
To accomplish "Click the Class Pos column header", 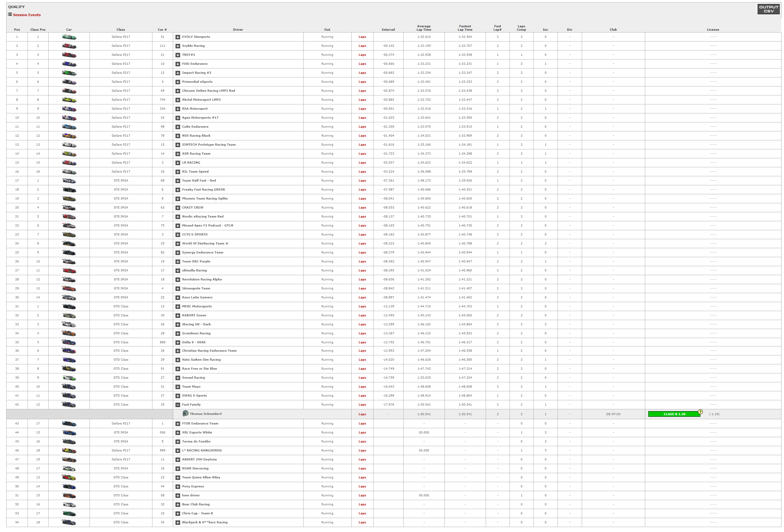I will 38,30.
